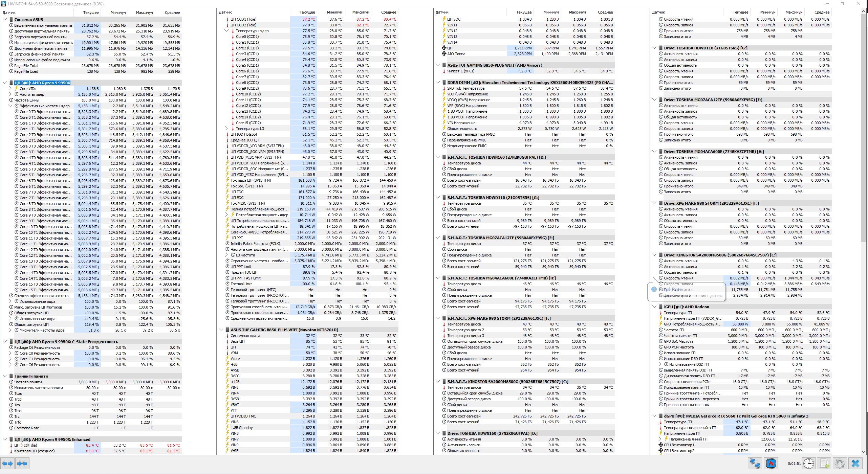Expand the Core C0 Резидентность row
The image size is (868, 474).
click(10, 353)
